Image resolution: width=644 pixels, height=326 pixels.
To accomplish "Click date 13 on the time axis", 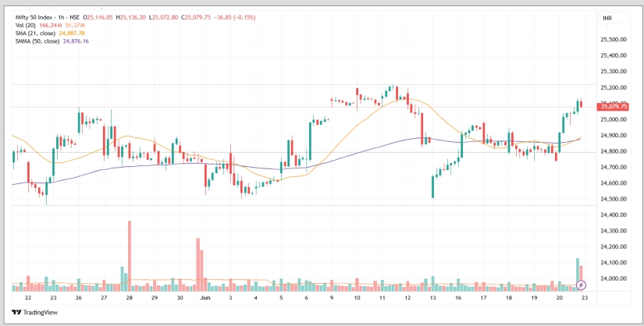I will (x=432, y=299).
